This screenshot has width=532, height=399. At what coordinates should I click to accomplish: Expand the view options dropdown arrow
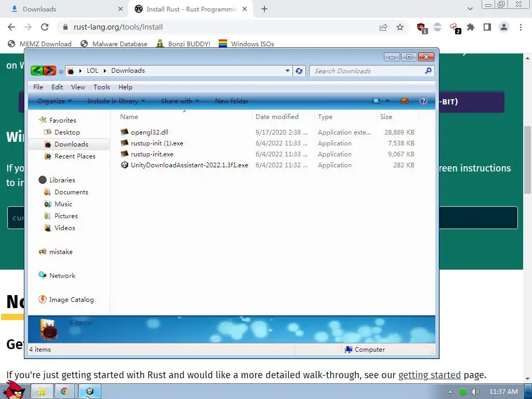pos(387,101)
